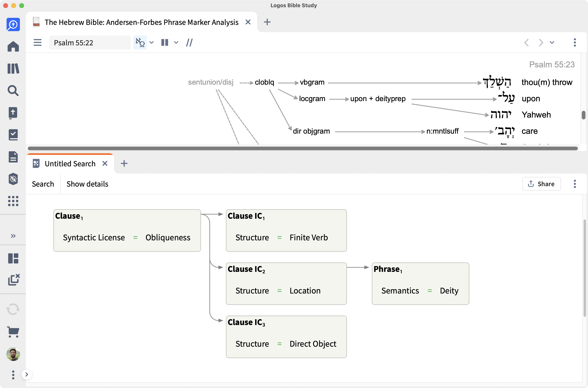The width and height of the screenshot is (588, 388).
Task: Open the Library panel
Action: [13, 69]
